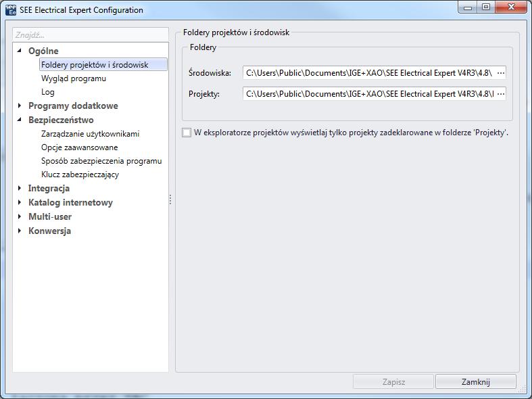This screenshot has width=532, height=399.
Task: Select the Multi-user category label
Action: tap(50, 217)
